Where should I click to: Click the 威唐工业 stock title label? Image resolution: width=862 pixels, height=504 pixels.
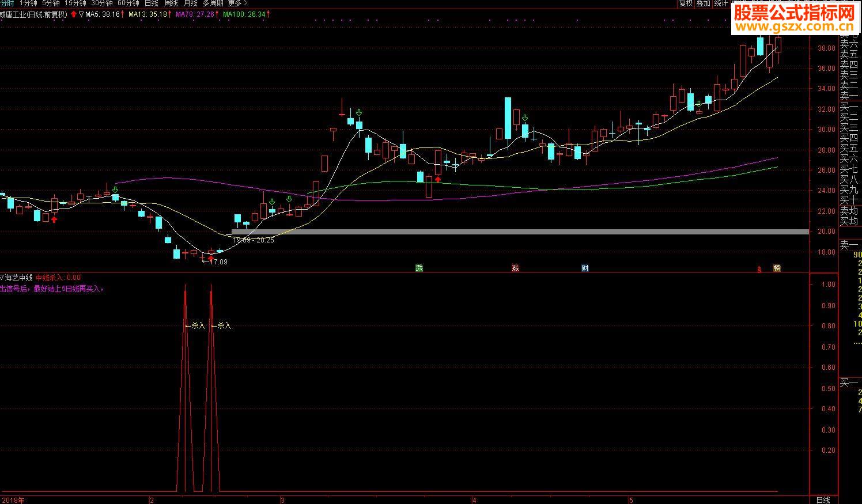[x=33, y=14]
